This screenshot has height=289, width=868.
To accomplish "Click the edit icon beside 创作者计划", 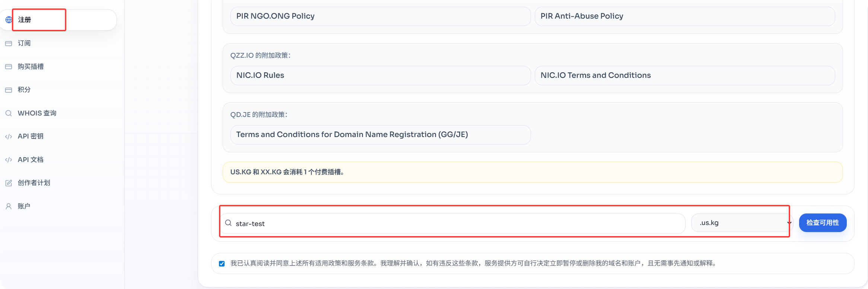I will click(x=9, y=183).
